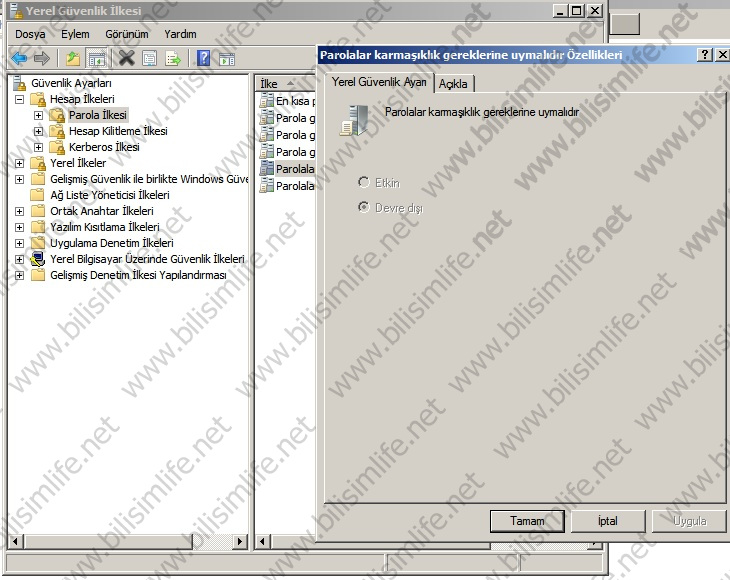Viewport: 730px width, 580px height.
Task: Expand the Yerel İlkeler tree node
Action: tap(20, 163)
